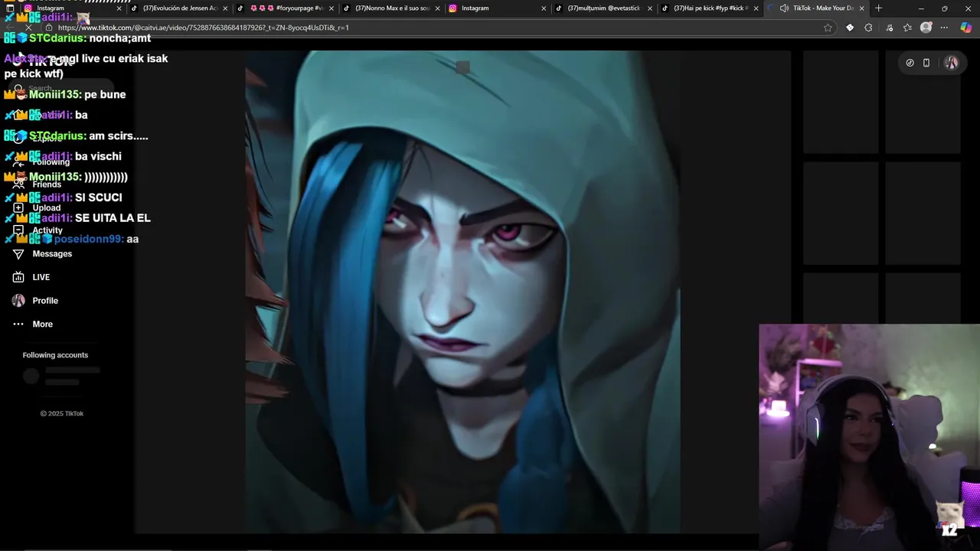
Task: Open the Copilot icon in browser toolbar
Action: pyautogui.click(x=965, y=28)
